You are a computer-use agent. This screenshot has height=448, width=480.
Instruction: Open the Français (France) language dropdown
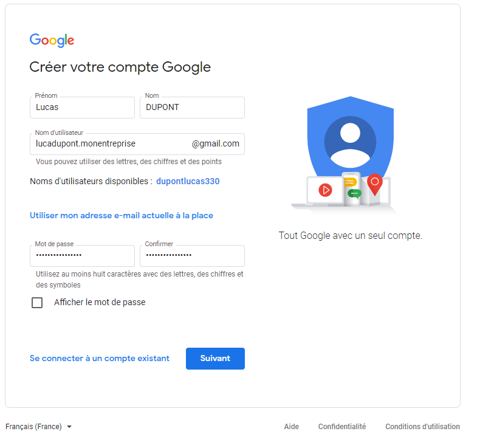point(39,427)
